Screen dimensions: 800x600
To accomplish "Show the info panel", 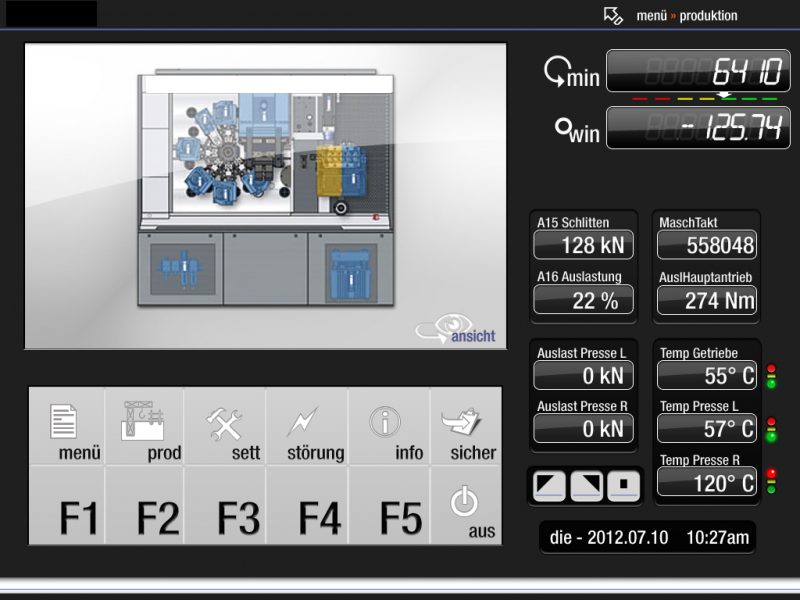I will [x=388, y=425].
